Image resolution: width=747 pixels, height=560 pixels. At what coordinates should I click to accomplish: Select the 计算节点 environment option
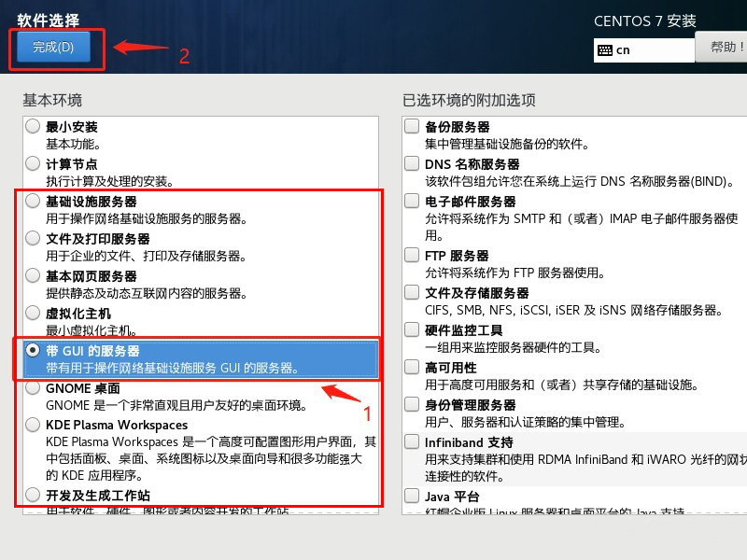coord(33,163)
